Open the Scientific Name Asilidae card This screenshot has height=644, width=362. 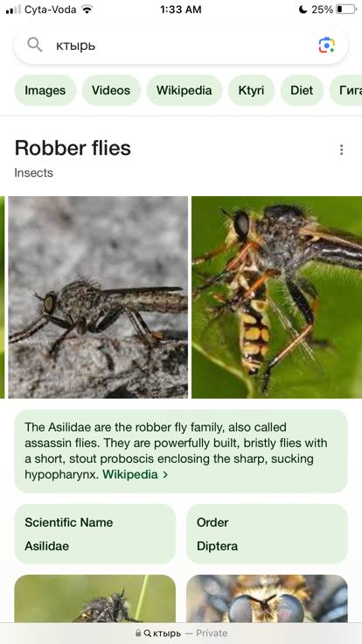tap(94, 534)
